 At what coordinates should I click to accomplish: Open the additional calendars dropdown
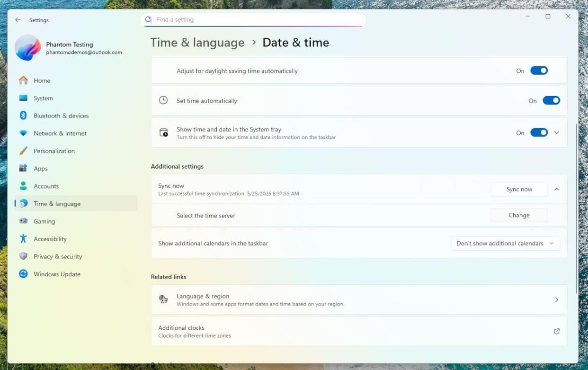pyautogui.click(x=505, y=244)
